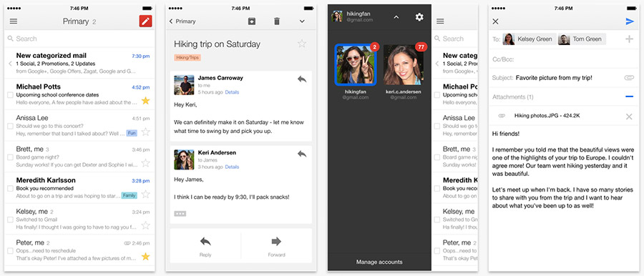The image size is (644, 276).
Task: Edit the Subject field text
Action: [554, 78]
